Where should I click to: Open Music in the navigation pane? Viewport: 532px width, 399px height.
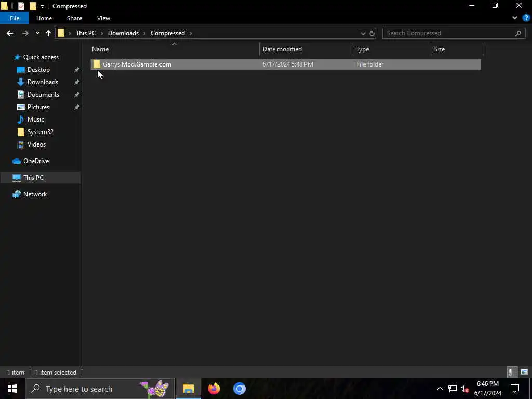36,119
